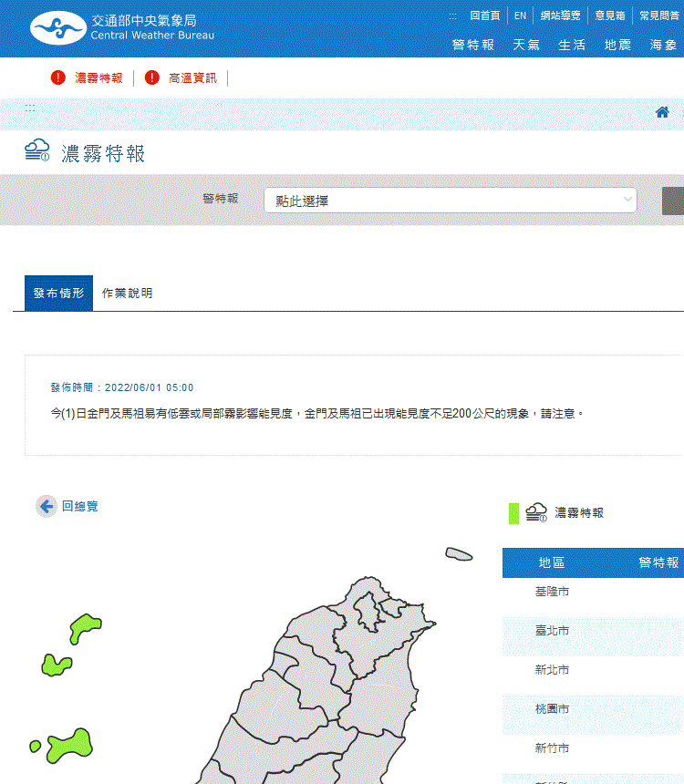Switch language via EN link
684x784 pixels.
(x=520, y=15)
